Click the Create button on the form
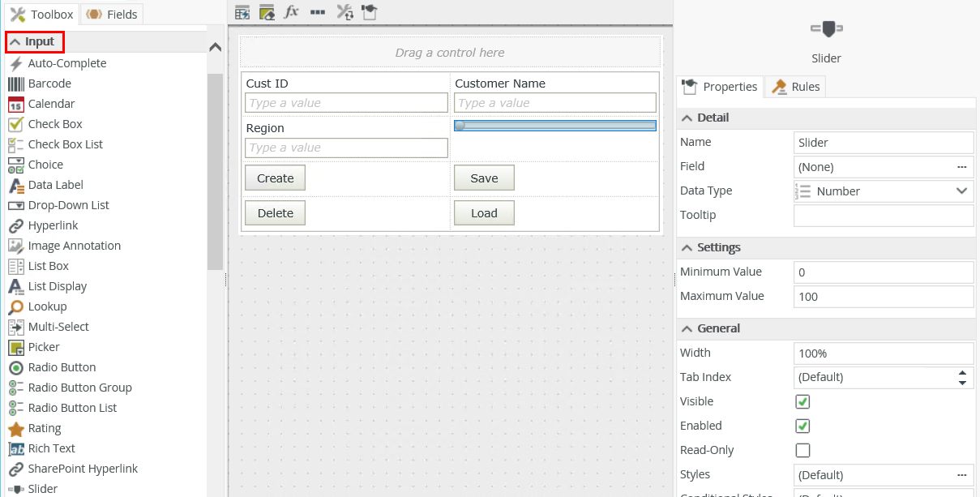Image resolution: width=980 pixels, height=497 pixels. point(275,178)
